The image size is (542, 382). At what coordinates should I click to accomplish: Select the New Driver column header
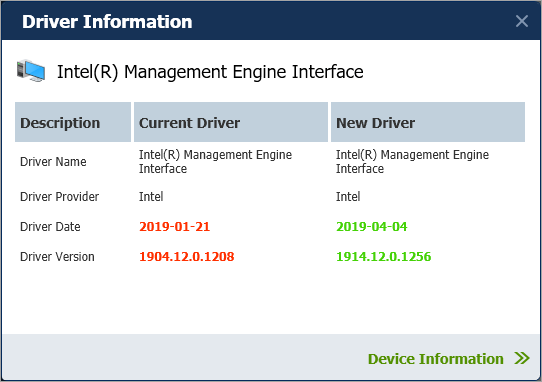click(428, 122)
